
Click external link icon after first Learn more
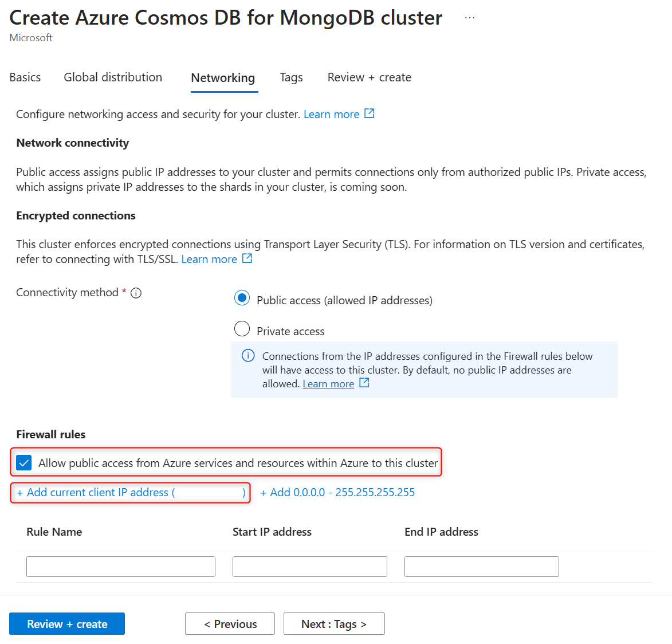tap(370, 113)
